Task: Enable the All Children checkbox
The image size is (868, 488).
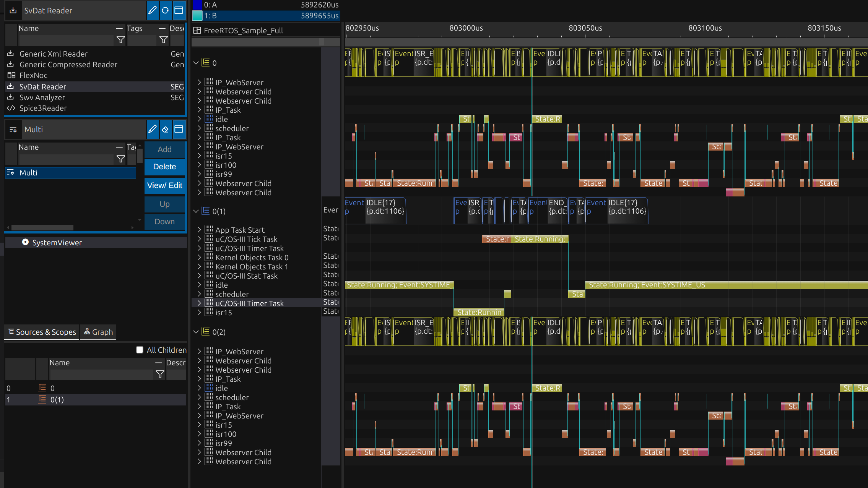Action: (x=140, y=350)
